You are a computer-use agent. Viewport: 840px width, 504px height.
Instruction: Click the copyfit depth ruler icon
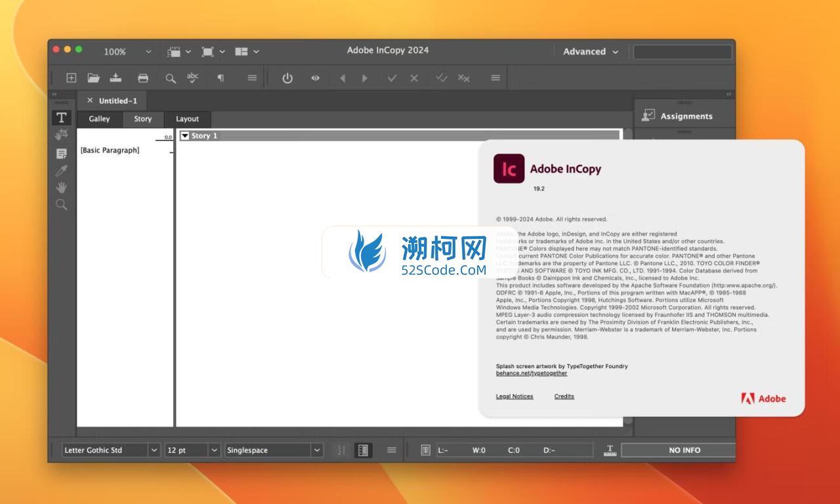[610, 450]
